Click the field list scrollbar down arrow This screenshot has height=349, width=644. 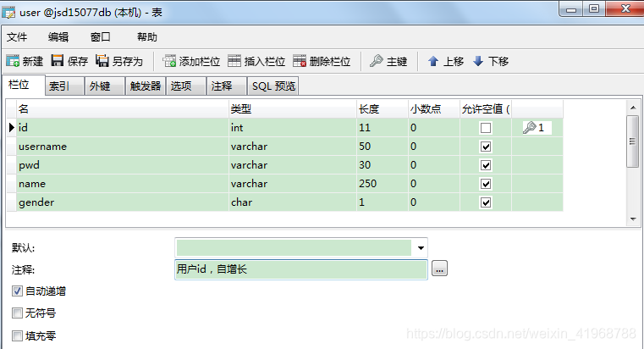click(632, 219)
